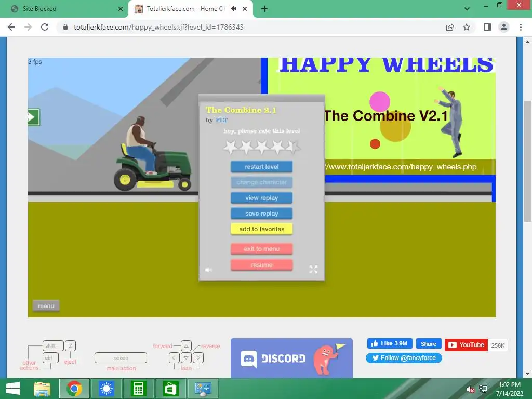The width and height of the screenshot is (532, 399).
Task: Open the Discord banner
Action: pyautogui.click(x=291, y=358)
